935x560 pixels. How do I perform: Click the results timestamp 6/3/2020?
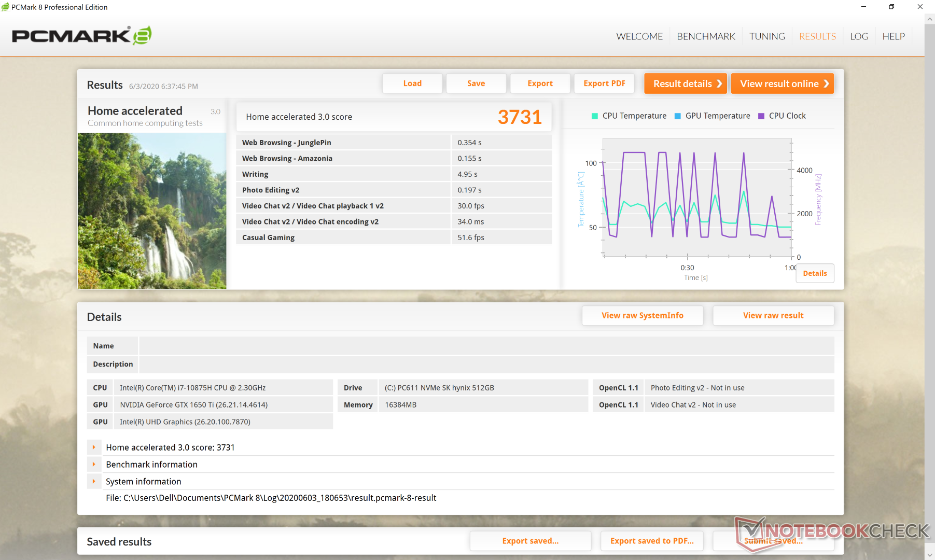(x=163, y=86)
